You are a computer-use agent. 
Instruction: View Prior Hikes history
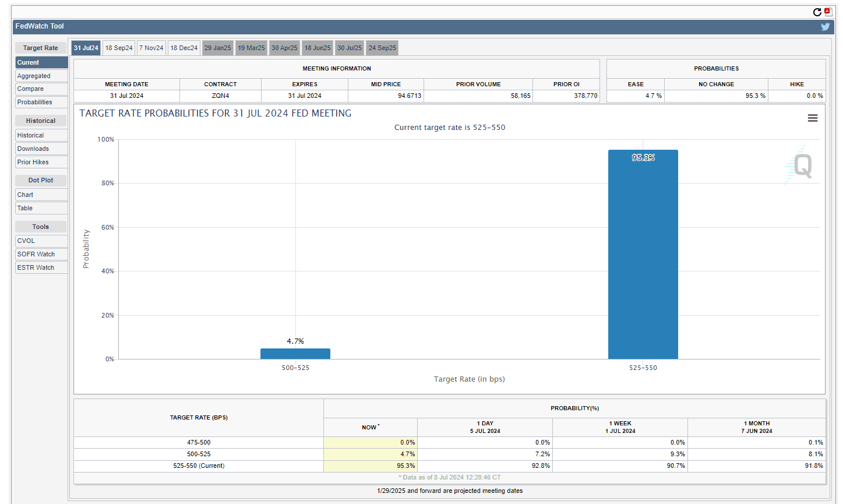tap(33, 163)
